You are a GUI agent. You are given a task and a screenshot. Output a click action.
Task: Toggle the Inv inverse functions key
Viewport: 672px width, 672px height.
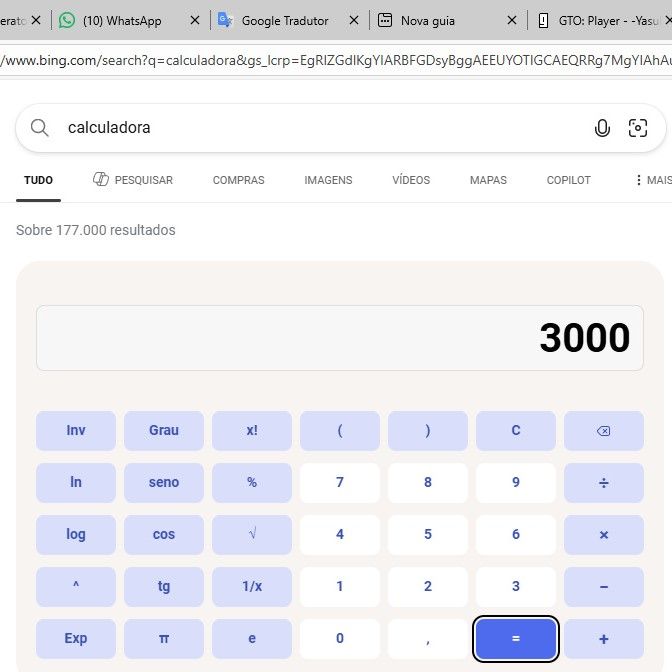click(76, 431)
